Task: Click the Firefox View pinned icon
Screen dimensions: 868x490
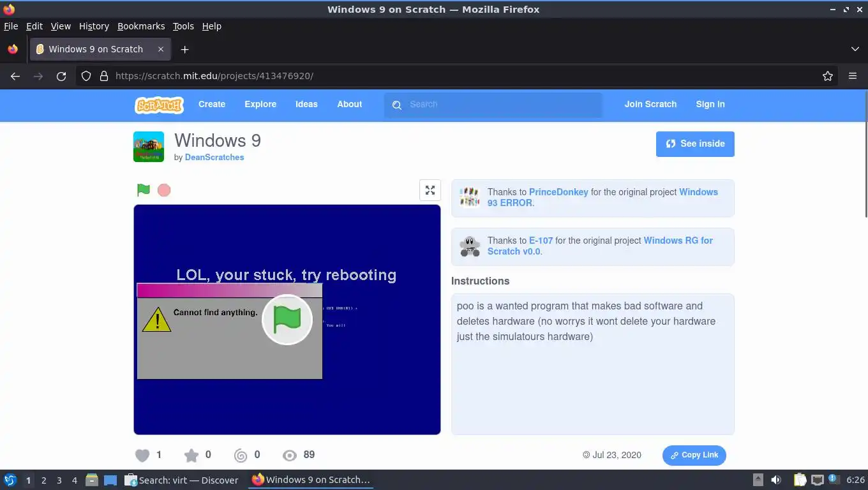Action: (13, 49)
